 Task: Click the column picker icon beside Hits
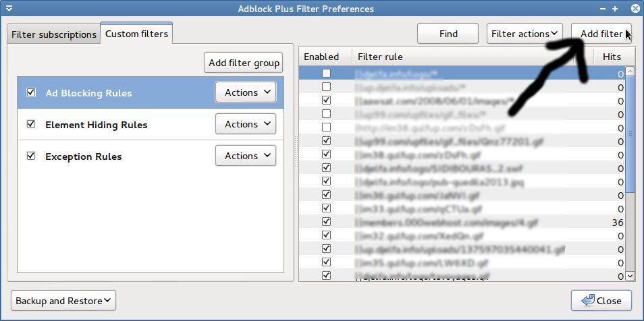click(x=631, y=57)
